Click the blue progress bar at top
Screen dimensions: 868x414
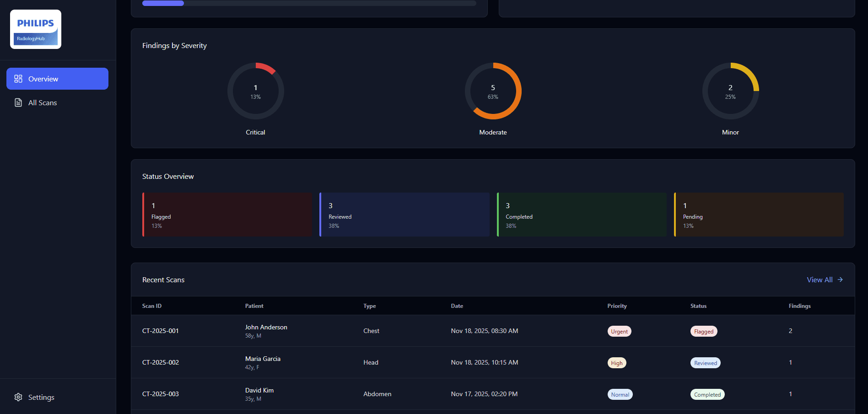[x=163, y=3]
